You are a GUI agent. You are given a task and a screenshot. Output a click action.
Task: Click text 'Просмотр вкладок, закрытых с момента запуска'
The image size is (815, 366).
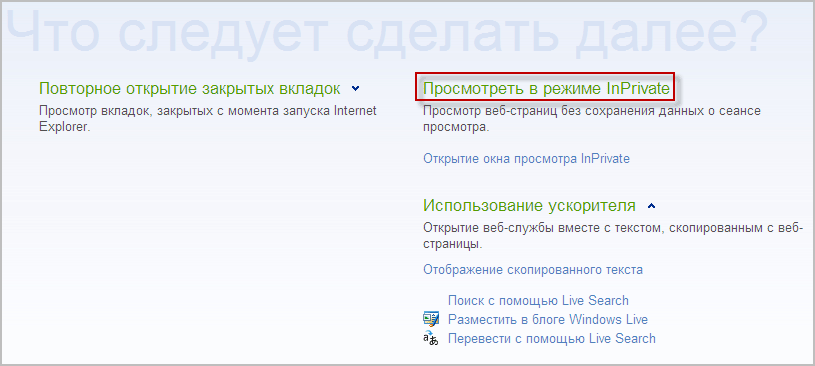pos(185,111)
